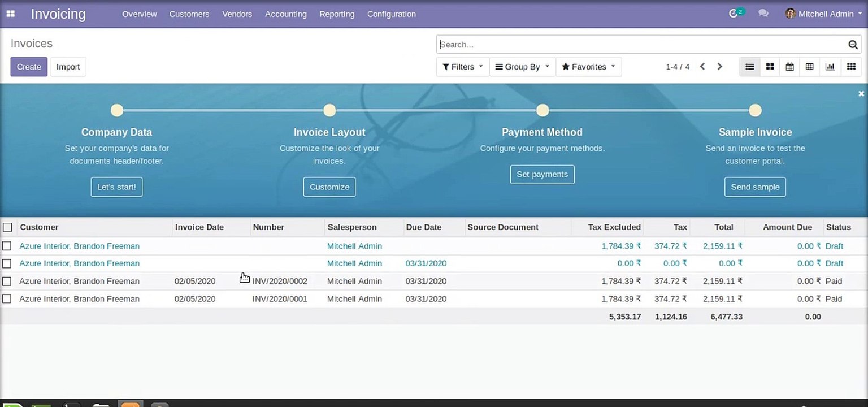Screen dimensions: 868x407
Task: Select checkbox for invoice INV/2020/0001
Action: (7, 298)
